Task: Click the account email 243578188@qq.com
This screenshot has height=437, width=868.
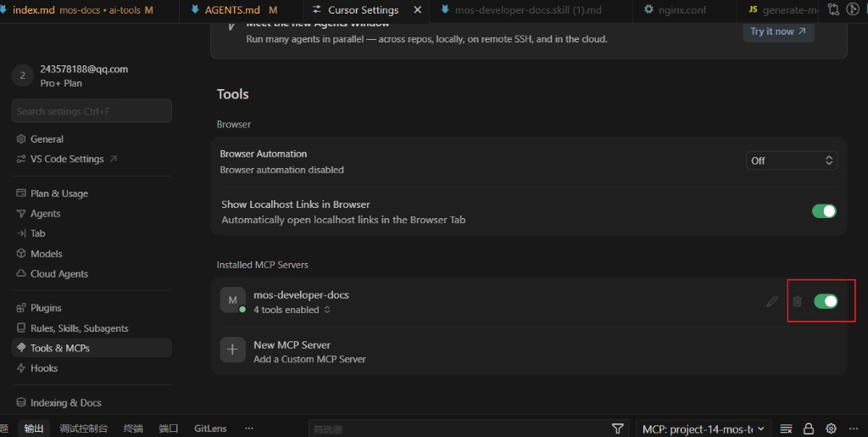Action: 84,70
